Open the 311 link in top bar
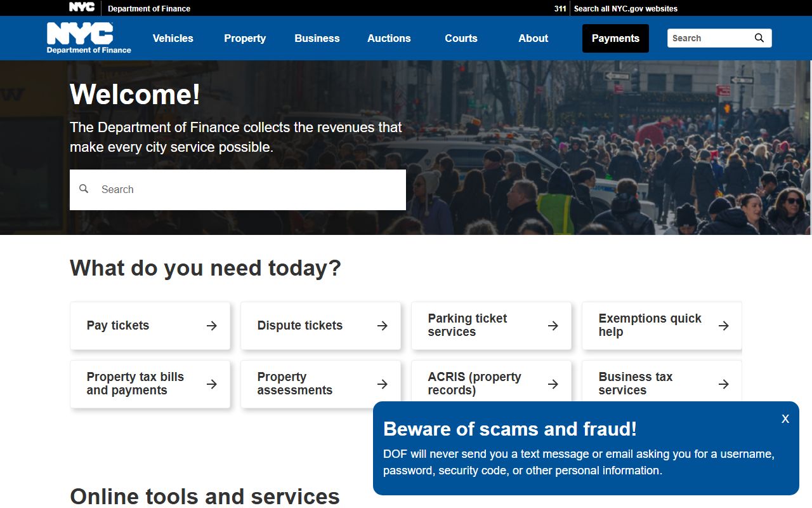Image resolution: width=812 pixels, height=508 pixels. (560, 9)
